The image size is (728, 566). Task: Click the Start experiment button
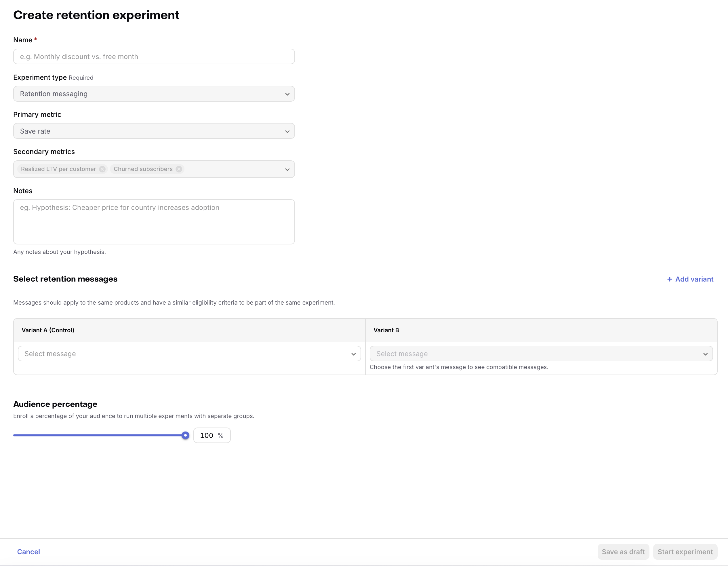coord(685,552)
